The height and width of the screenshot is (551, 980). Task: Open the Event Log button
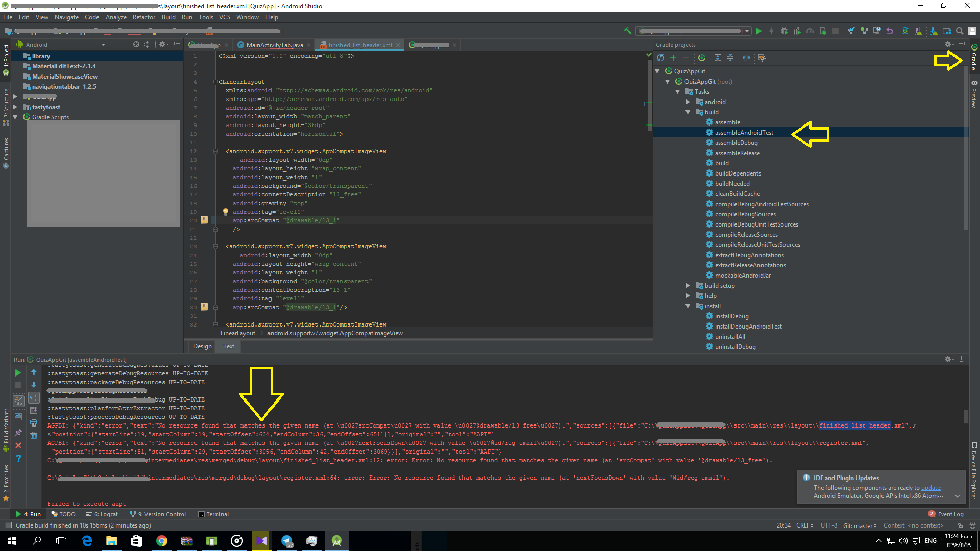coord(946,514)
